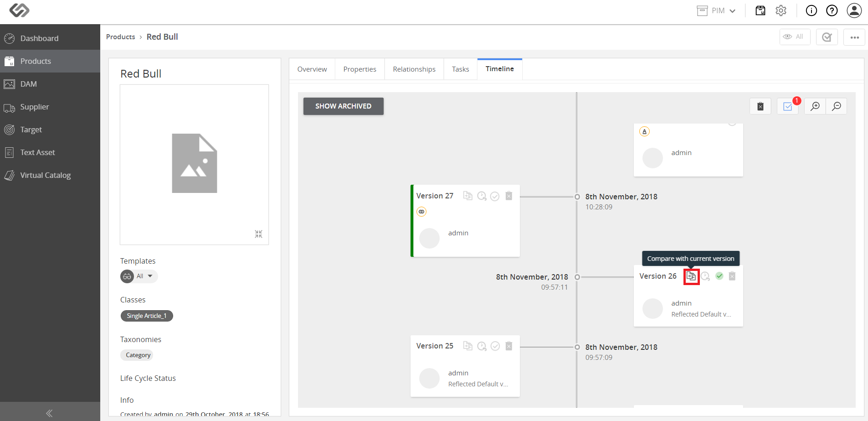Open the help question mark icon
Screen dimensions: 868x421
pyautogui.click(x=832, y=10)
